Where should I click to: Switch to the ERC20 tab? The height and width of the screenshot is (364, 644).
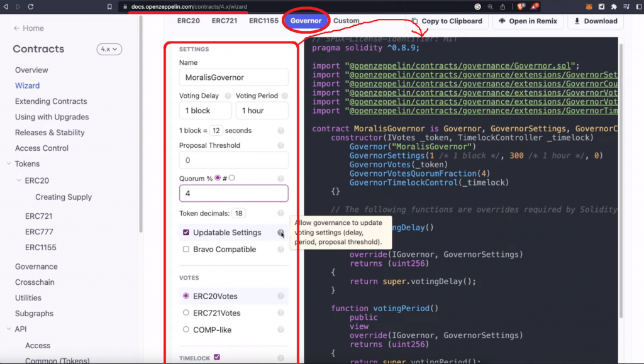coord(189,21)
